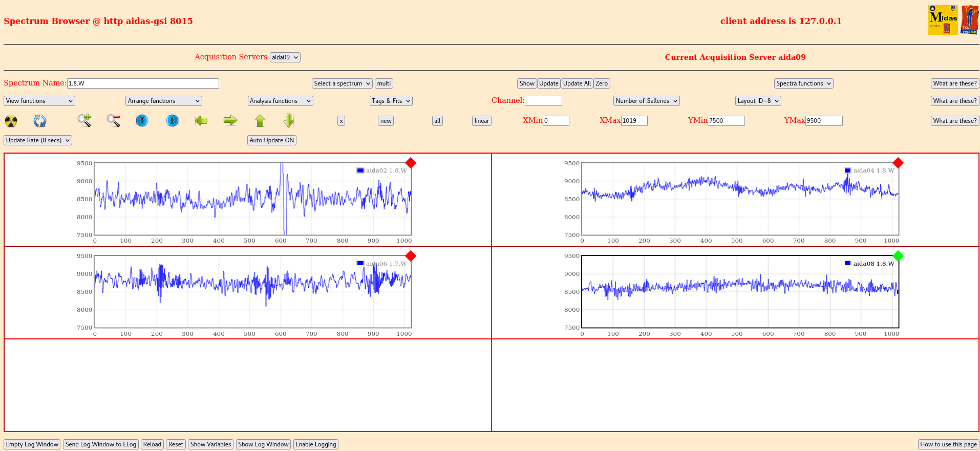Image resolution: width=980 pixels, height=451 pixels.
Task: Open the Analysis functions dropdown
Action: coord(281,101)
